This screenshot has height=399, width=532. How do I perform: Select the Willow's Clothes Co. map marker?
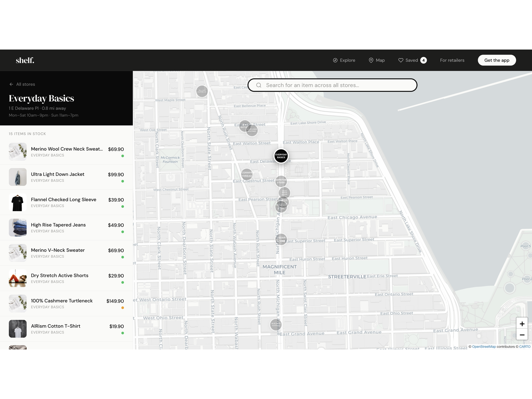(202, 91)
